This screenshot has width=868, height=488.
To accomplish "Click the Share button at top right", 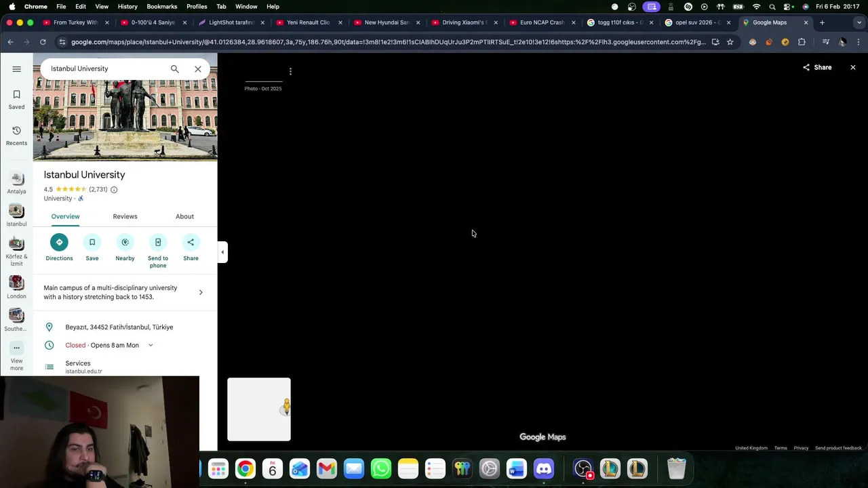I will [817, 68].
